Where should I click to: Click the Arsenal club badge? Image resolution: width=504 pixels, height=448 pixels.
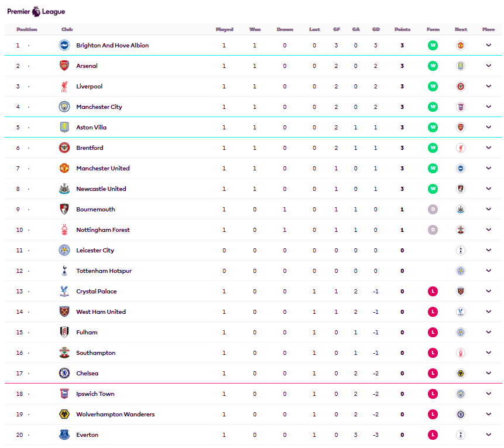pos(64,66)
